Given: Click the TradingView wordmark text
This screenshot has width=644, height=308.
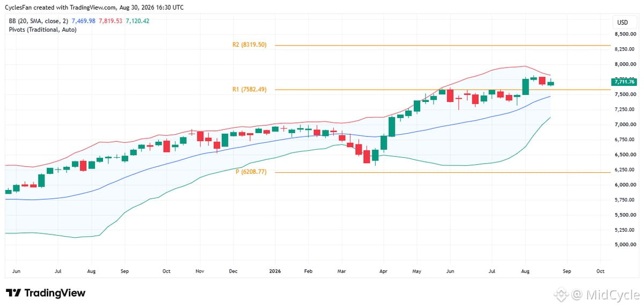Looking at the screenshot, I should 55,293.
